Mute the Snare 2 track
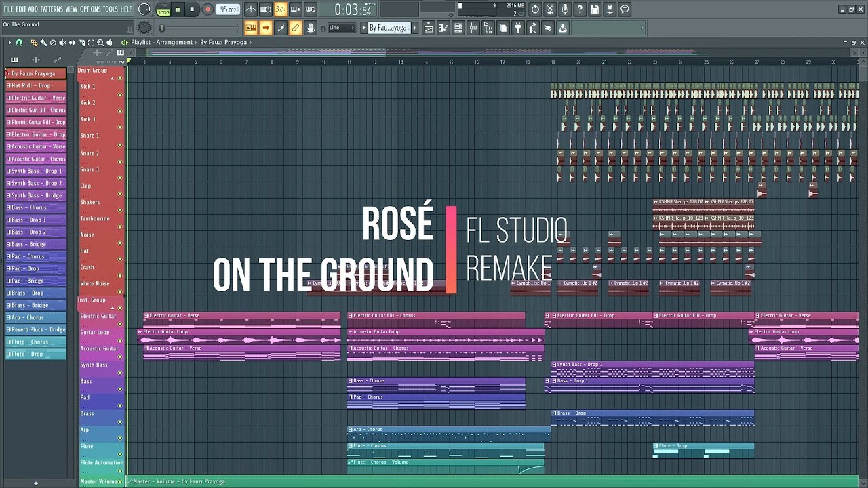The height and width of the screenshot is (488, 868). [120, 161]
